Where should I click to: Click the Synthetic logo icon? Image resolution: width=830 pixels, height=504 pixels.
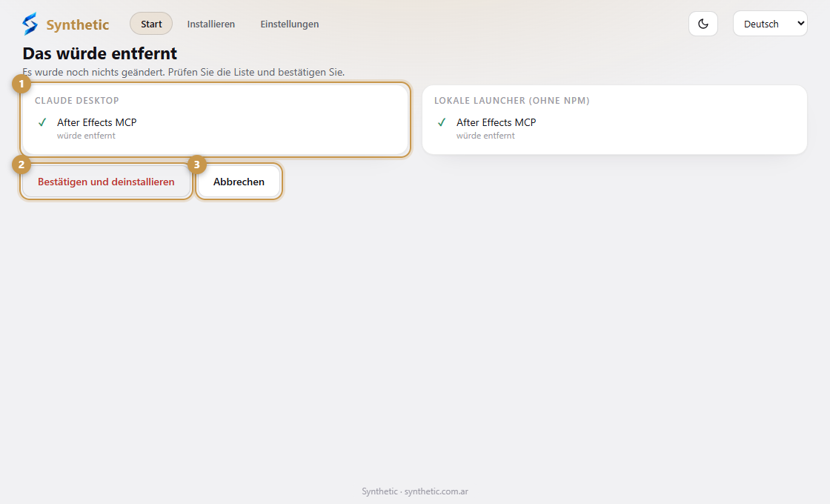(x=30, y=24)
